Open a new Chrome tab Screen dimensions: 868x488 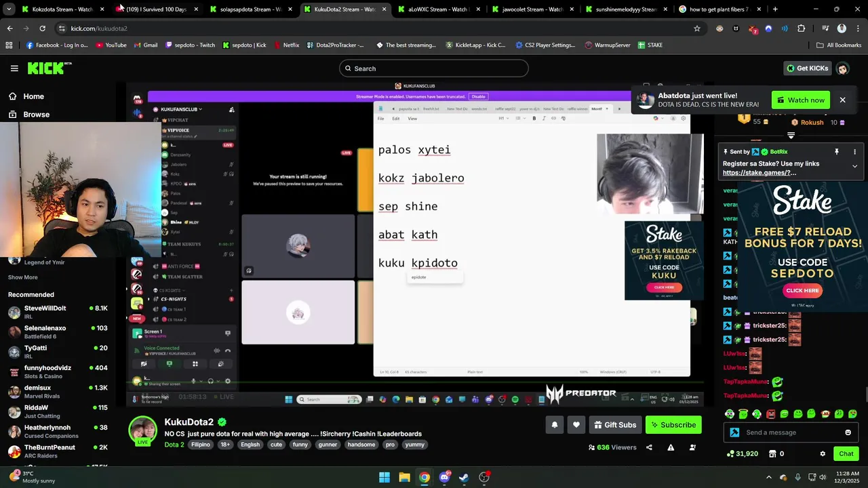(775, 9)
